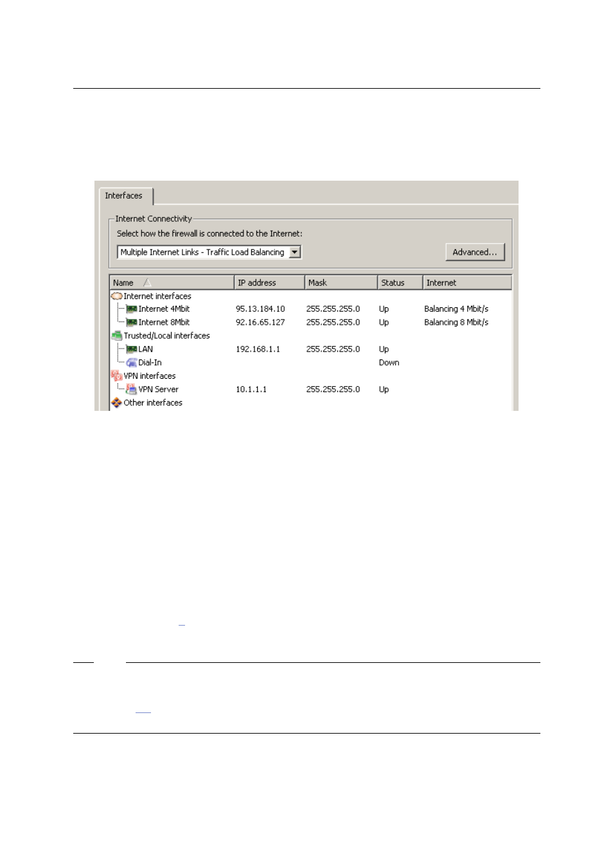Click the Up status of VPN Server
Image resolution: width=613 pixels, height=868 pixels.
point(384,390)
